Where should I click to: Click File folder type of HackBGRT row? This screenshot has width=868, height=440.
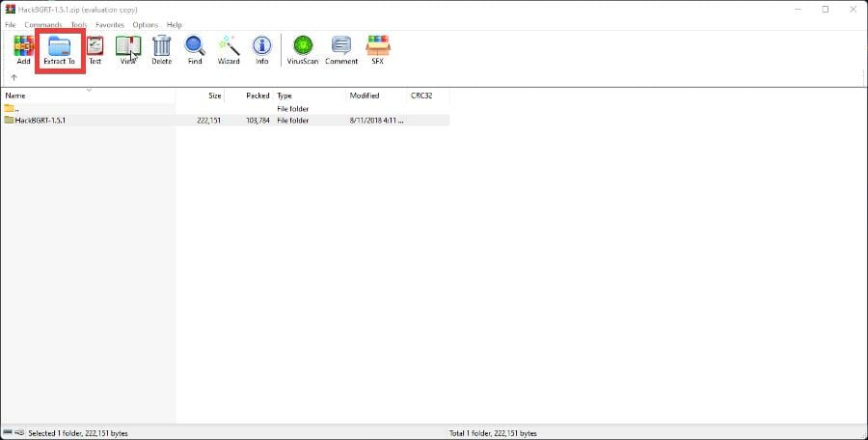293,121
